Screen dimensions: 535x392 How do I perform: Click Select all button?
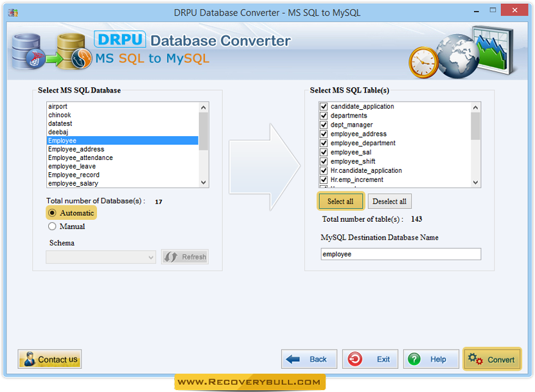[341, 202]
